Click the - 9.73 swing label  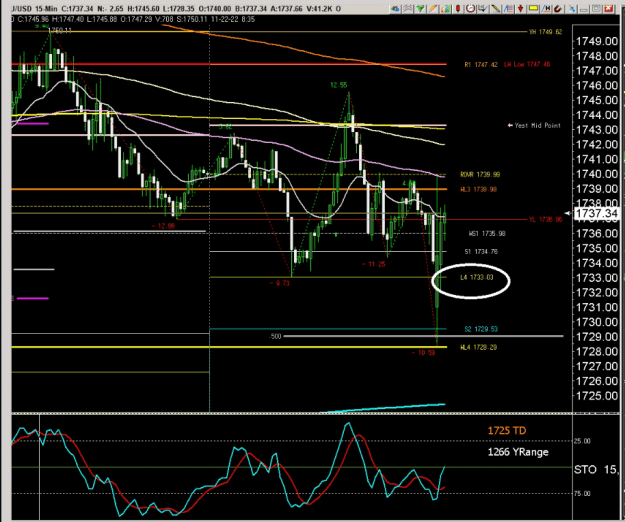point(279,283)
